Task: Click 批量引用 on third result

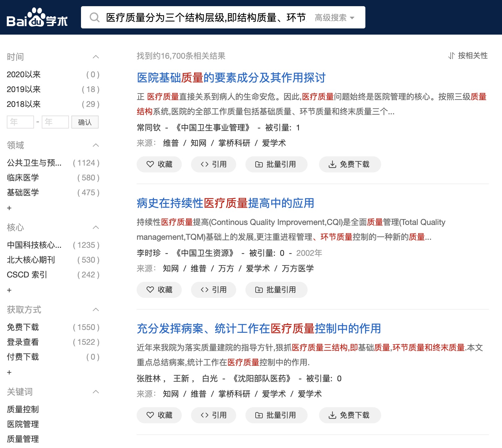Action: click(x=276, y=415)
